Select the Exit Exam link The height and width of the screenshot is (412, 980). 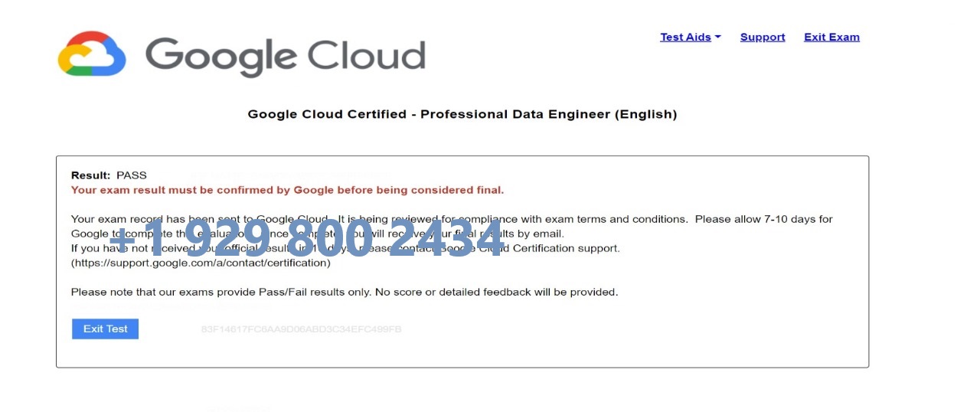(831, 37)
